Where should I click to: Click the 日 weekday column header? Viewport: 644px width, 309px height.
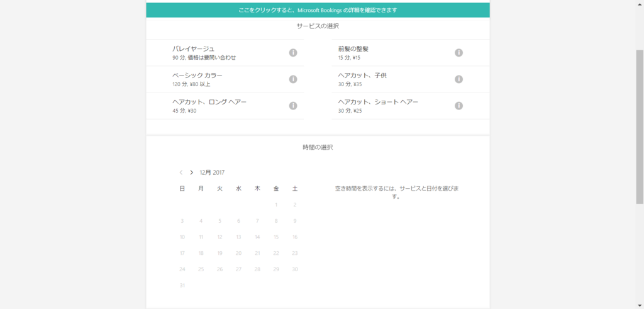182,189
